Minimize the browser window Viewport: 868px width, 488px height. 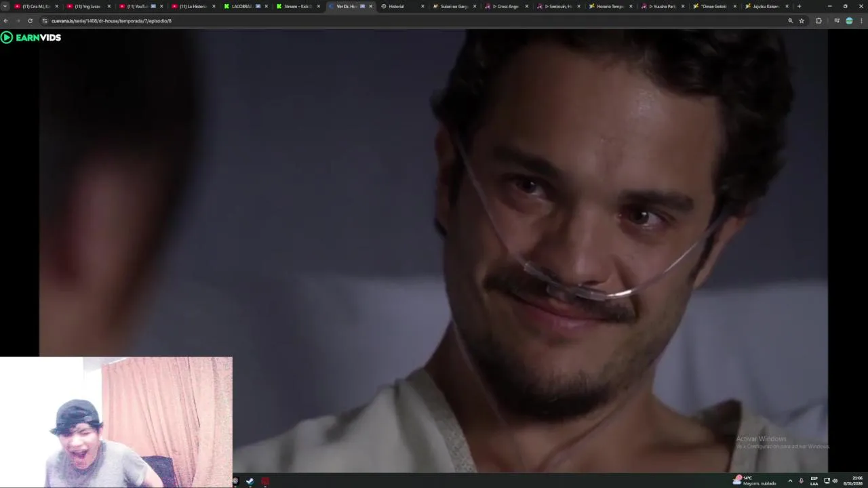click(829, 6)
